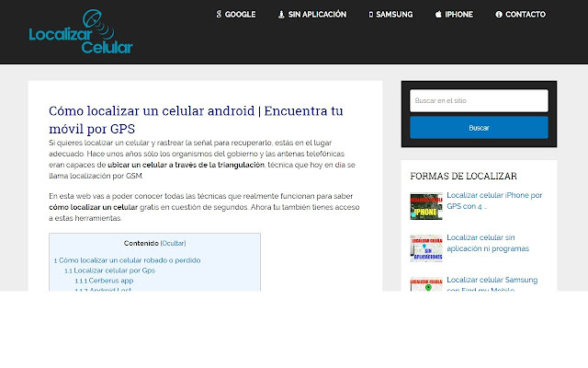Viewport: 588px width, 368px height.
Task: Open 'Localizar celular Samsung' sidebar link
Action: [x=492, y=284]
